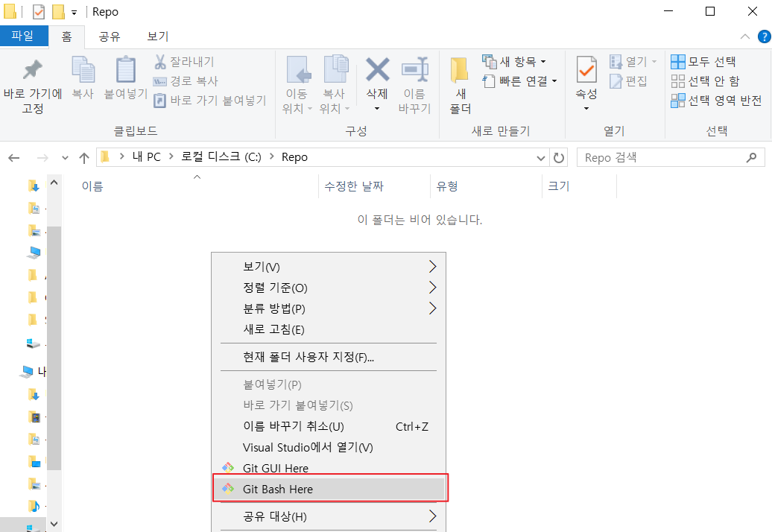Choose 이름 바꾸기 취소(U)
Image resolution: width=772 pixels, height=532 pixels.
click(329, 426)
